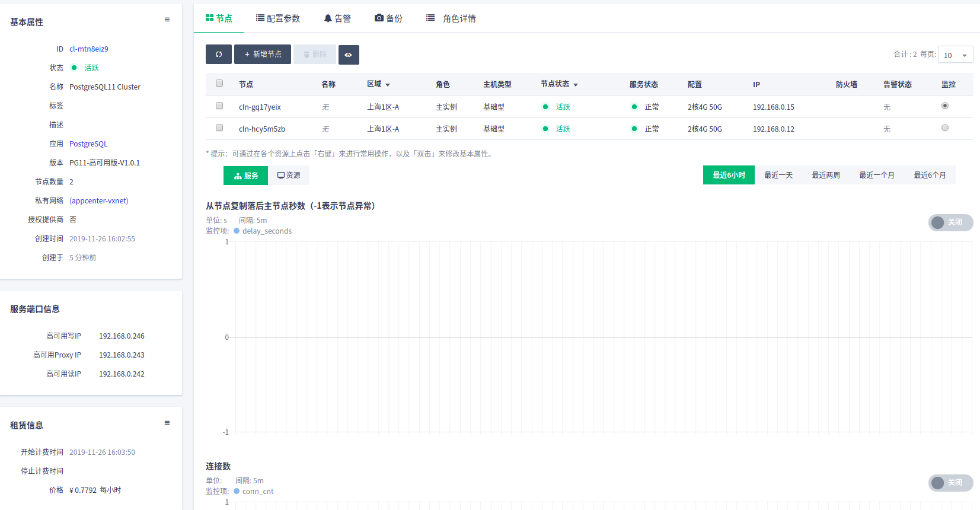Screen dimensions: 980x510
Task: Click the service status column header
Action: [x=644, y=85]
